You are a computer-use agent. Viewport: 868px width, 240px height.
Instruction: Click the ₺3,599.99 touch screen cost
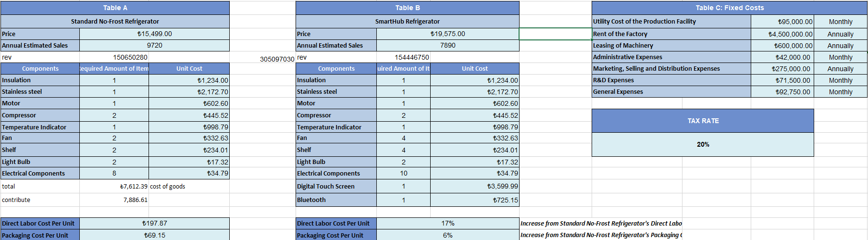tap(474, 186)
